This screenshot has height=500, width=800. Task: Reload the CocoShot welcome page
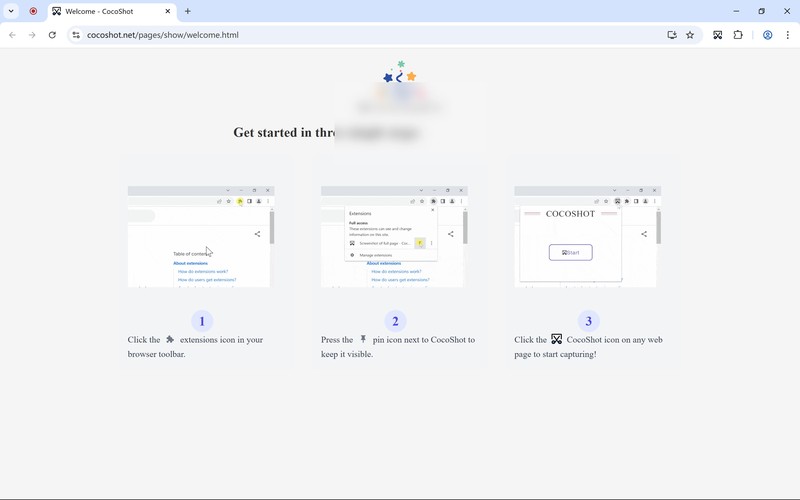[x=52, y=35]
